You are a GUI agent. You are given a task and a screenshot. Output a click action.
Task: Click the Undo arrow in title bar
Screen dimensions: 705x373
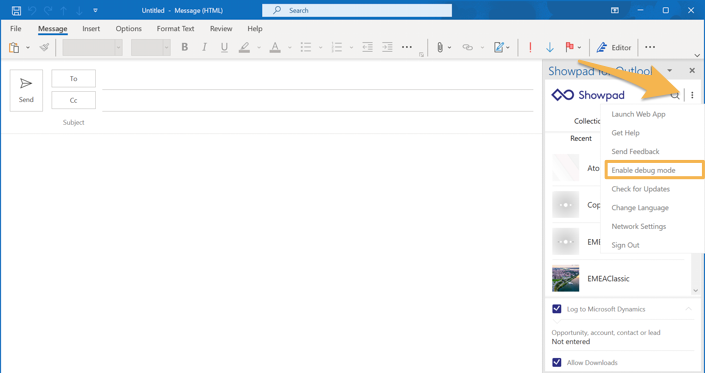pyautogui.click(x=31, y=10)
